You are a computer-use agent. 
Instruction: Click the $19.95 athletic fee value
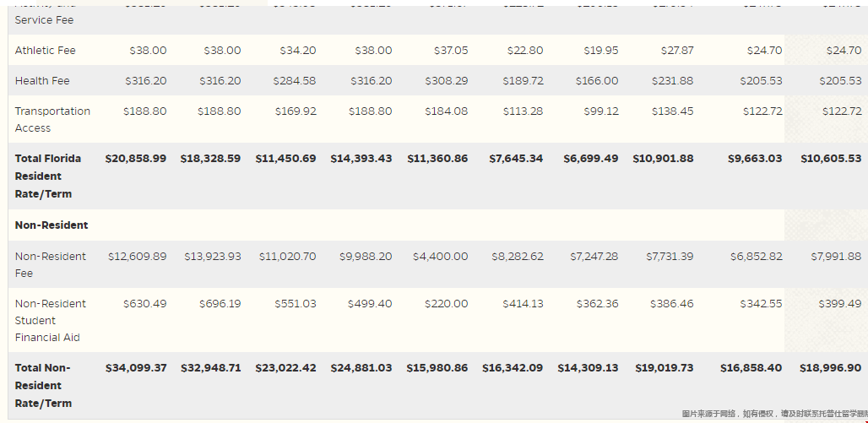[x=601, y=51]
